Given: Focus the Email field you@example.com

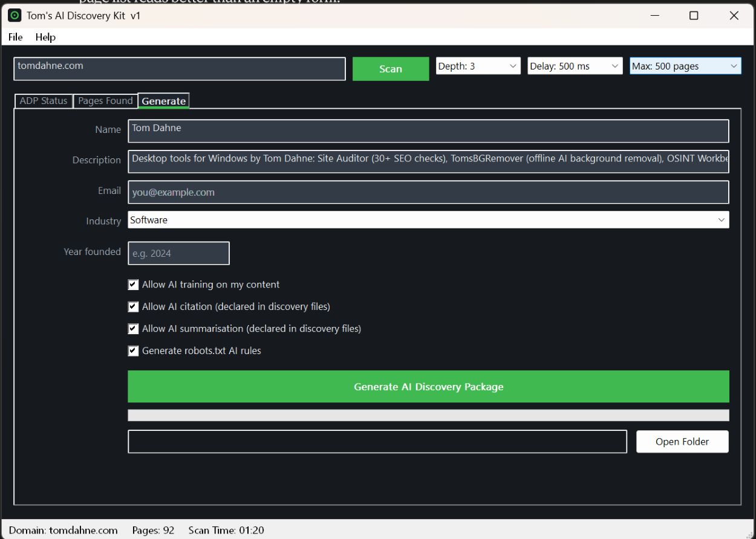Looking at the screenshot, I should coord(428,192).
